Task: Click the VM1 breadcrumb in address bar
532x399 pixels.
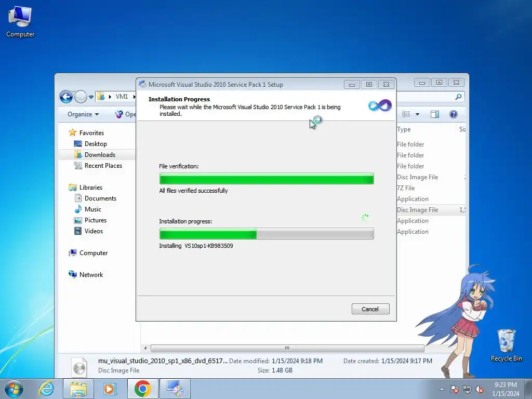Action: point(122,97)
